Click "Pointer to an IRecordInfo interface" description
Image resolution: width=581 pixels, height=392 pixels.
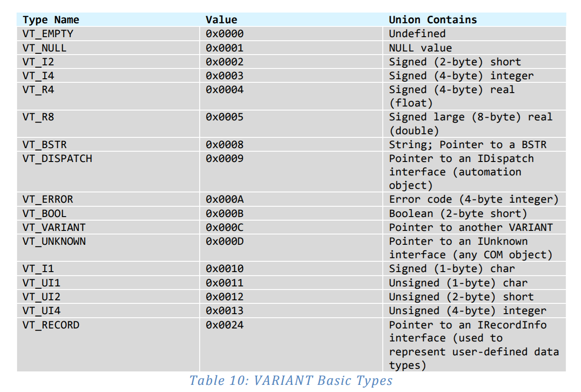474,345
